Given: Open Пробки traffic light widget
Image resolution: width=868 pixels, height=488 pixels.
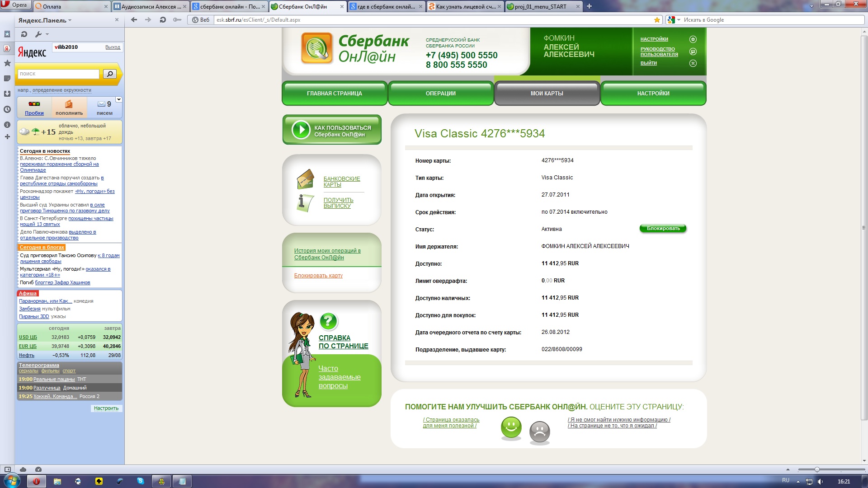Looking at the screenshot, I should 34,108.
